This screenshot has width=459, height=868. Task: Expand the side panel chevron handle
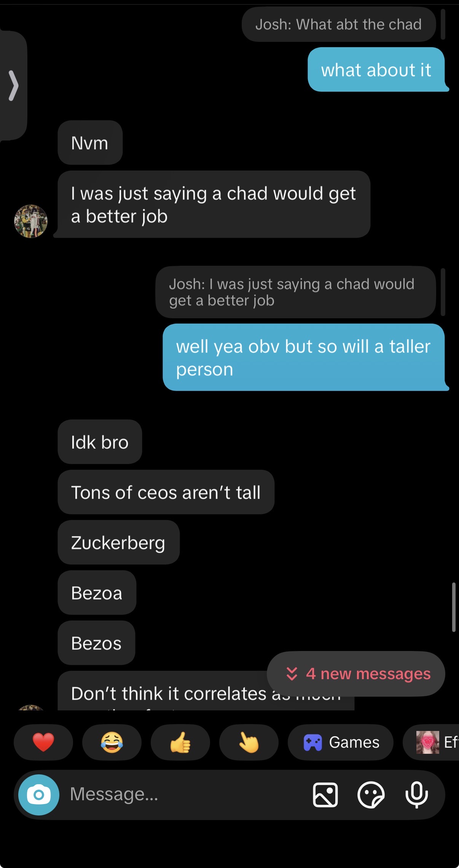click(x=13, y=85)
